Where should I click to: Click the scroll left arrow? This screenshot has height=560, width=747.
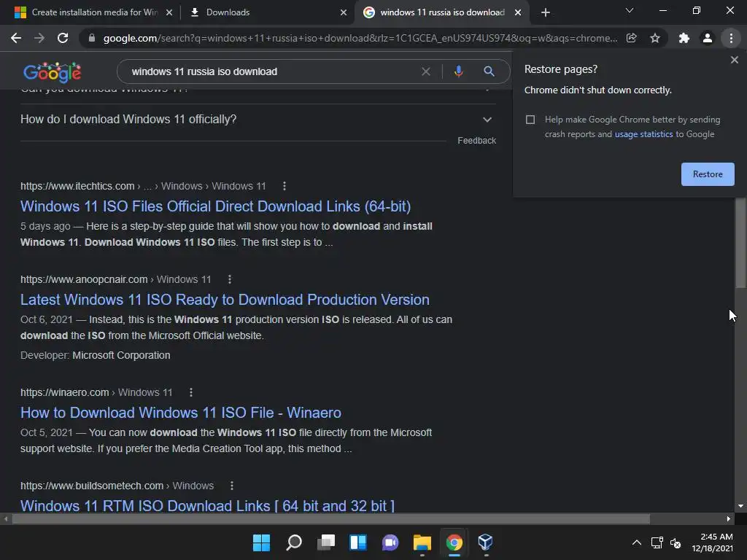[x=6, y=519]
